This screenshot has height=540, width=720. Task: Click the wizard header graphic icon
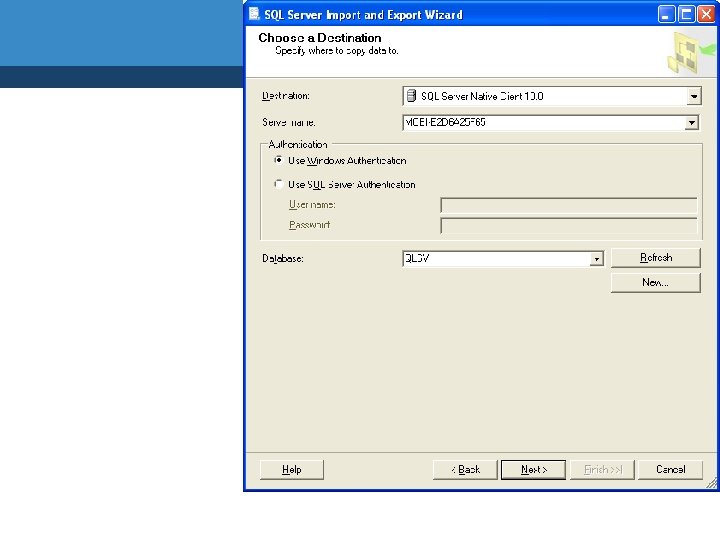690,53
